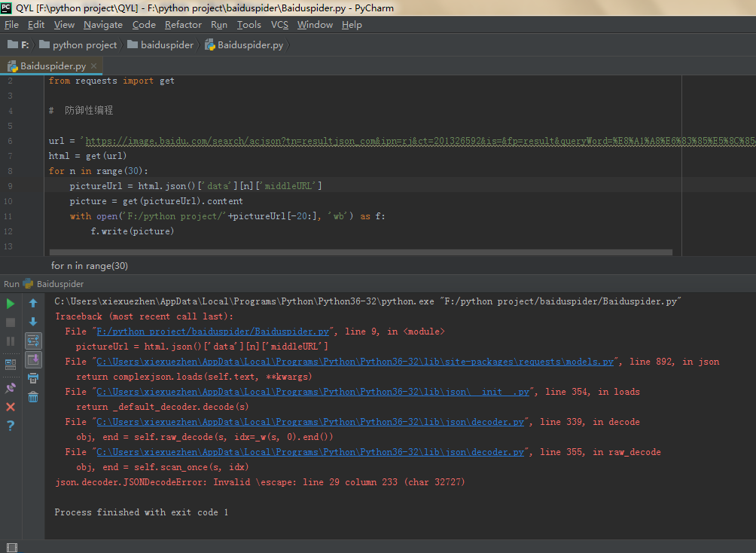This screenshot has width=756, height=553.
Task: Open the requests models.py traceback link
Action: point(352,362)
